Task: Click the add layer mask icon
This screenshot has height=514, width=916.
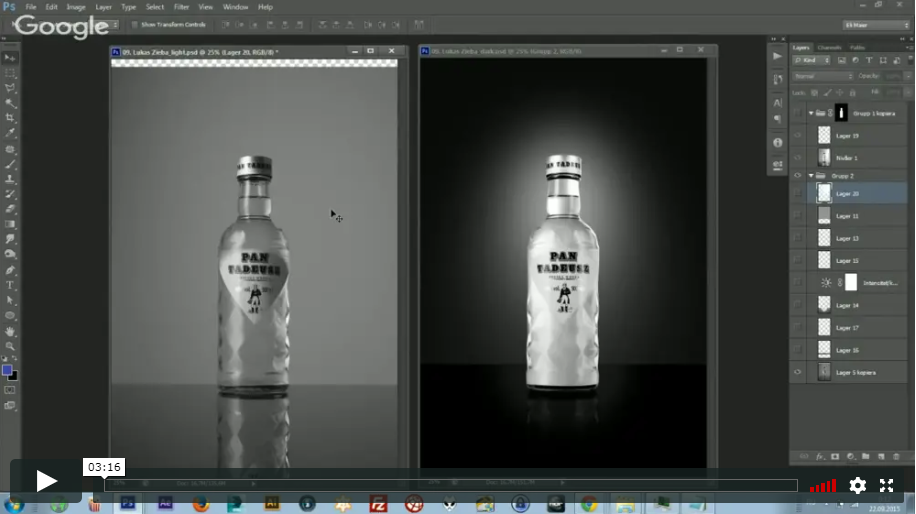Action: coord(835,457)
